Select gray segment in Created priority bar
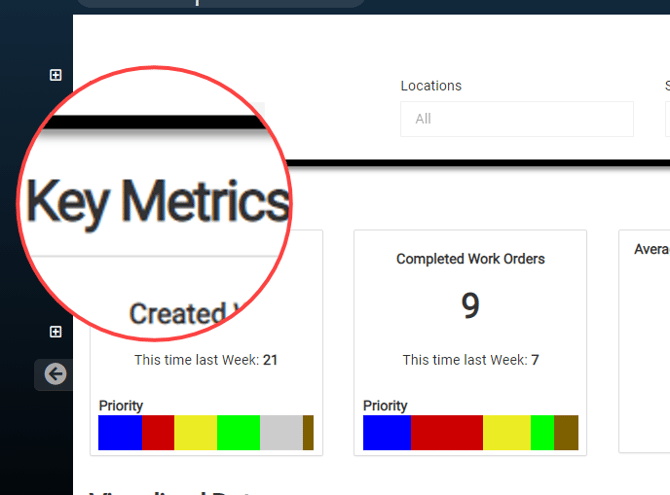The height and width of the screenshot is (495, 670). (x=281, y=433)
